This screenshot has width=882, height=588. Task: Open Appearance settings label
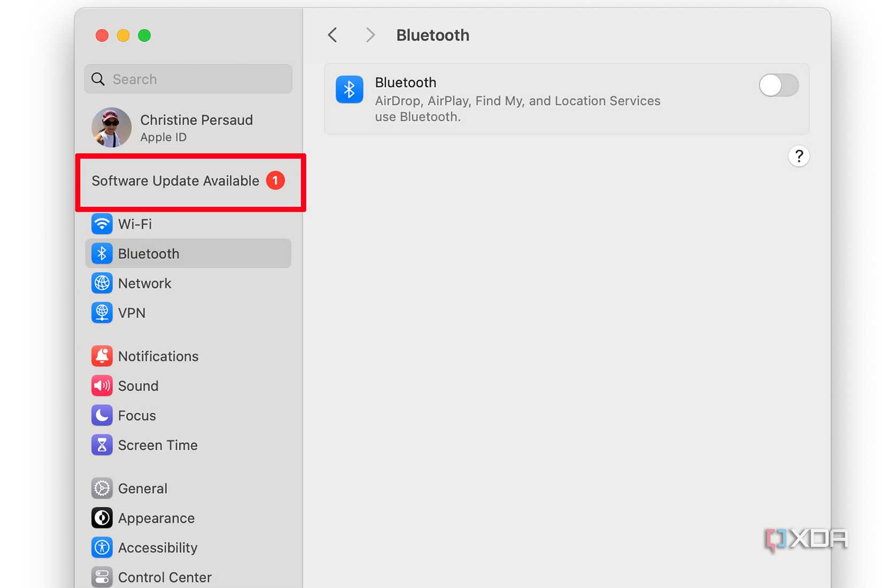156,519
